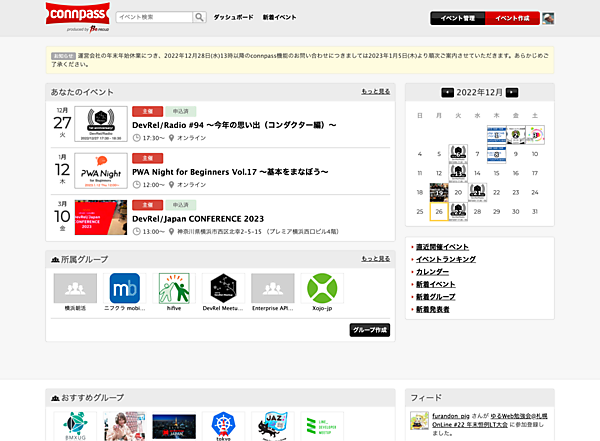Open ダッシュボード in top navigation
The width and height of the screenshot is (600, 441).
[x=233, y=18]
